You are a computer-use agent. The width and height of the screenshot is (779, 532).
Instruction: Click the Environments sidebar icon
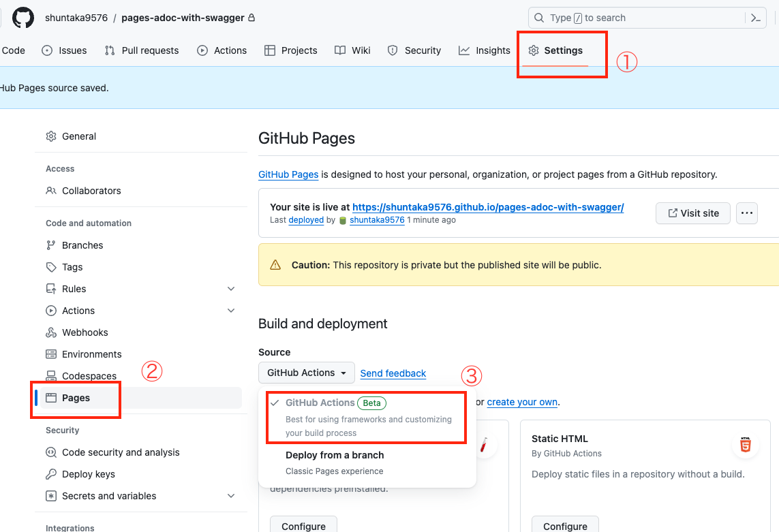pos(50,354)
